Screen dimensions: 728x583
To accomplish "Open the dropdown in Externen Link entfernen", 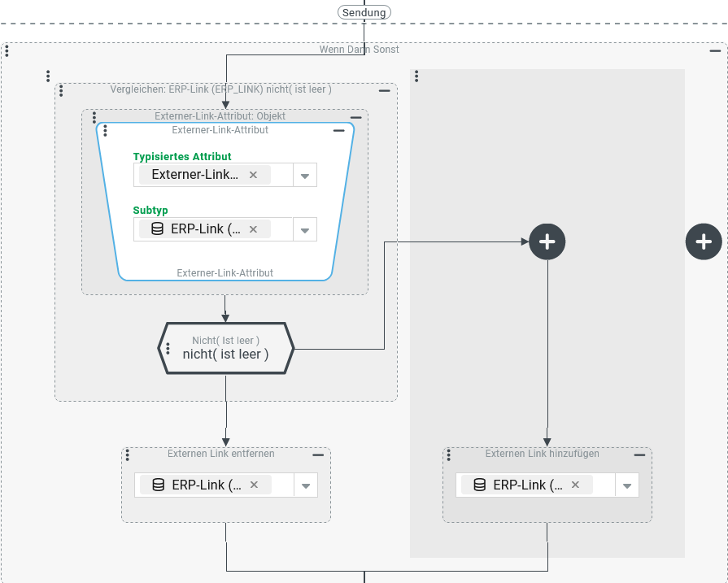I will point(306,485).
